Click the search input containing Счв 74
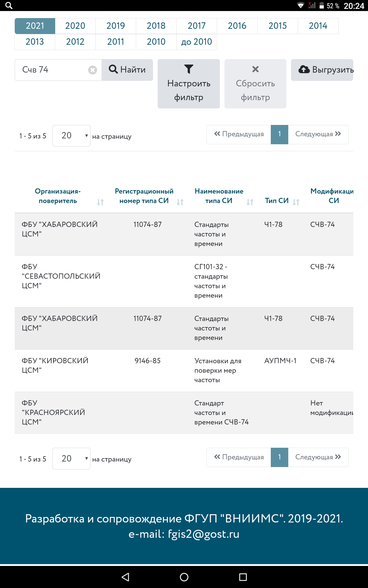This screenshot has height=588, width=368. click(x=54, y=70)
